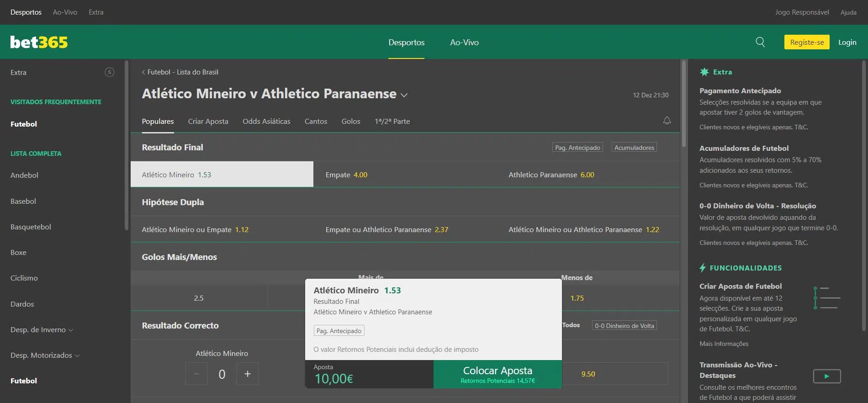The width and height of the screenshot is (868, 403).
Task: Click the Login button
Action: click(847, 42)
